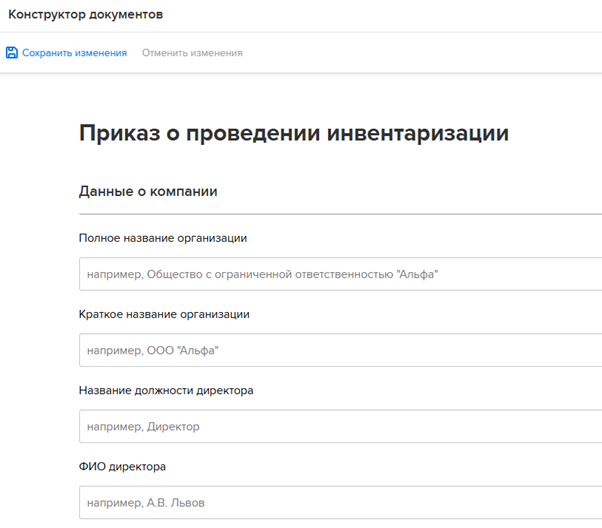Click the 'например, Директор' placeholder text
The width and height of the screenshot is (602, 528).
tap(143, 426)
